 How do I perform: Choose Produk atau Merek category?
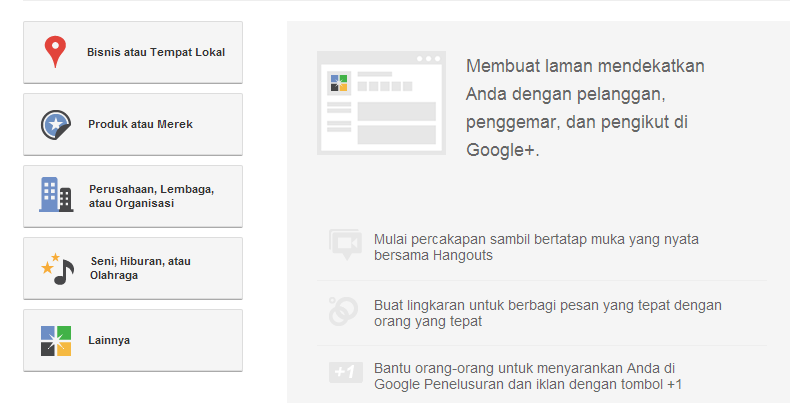tap(133, 124)
